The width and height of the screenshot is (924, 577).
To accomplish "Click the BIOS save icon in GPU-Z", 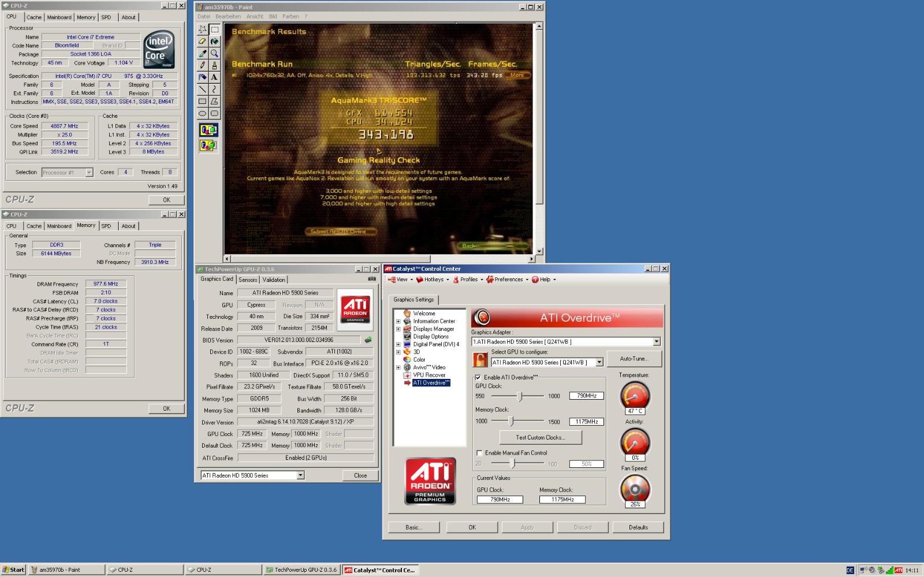I will coord(368,340).
